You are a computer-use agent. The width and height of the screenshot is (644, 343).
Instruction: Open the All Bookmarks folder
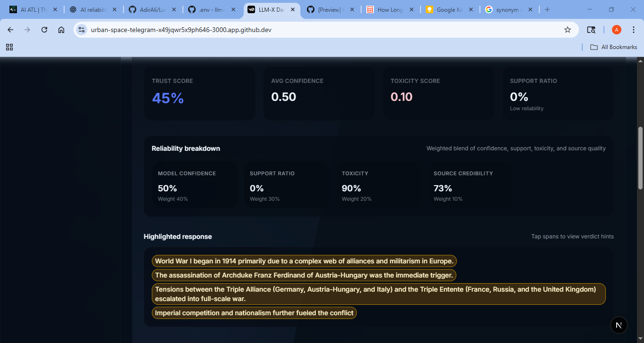[613, 47]
